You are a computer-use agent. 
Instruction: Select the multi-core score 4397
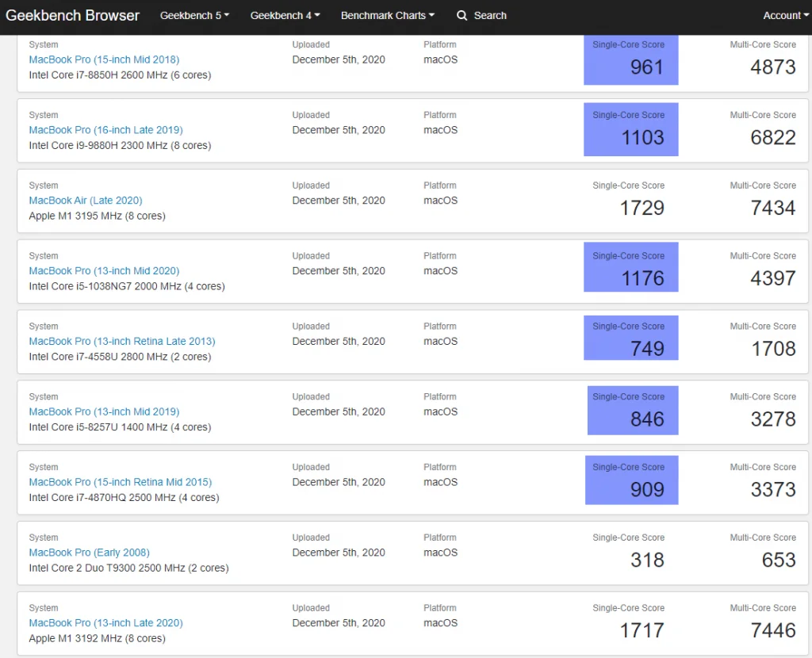click(773, 278)
